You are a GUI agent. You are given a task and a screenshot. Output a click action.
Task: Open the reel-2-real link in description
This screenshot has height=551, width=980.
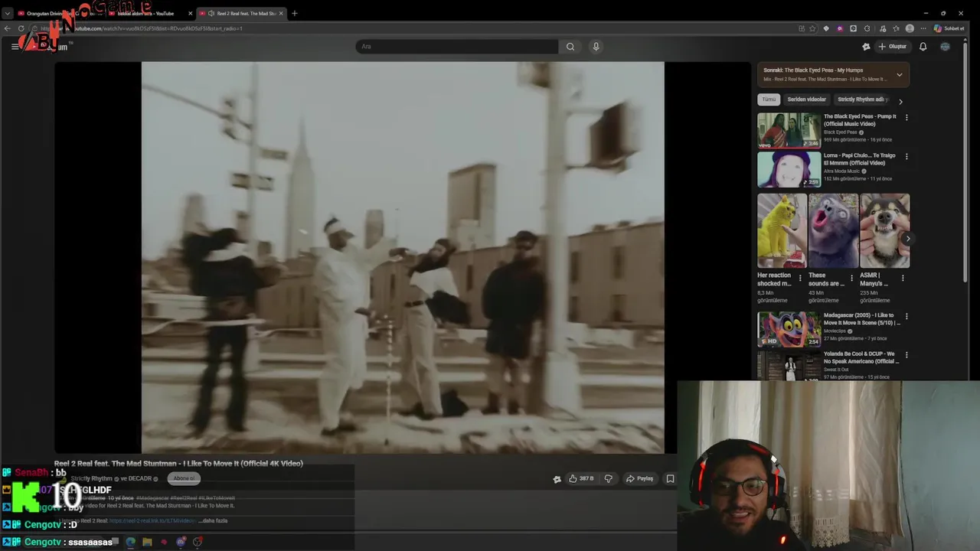pos(152,520)
